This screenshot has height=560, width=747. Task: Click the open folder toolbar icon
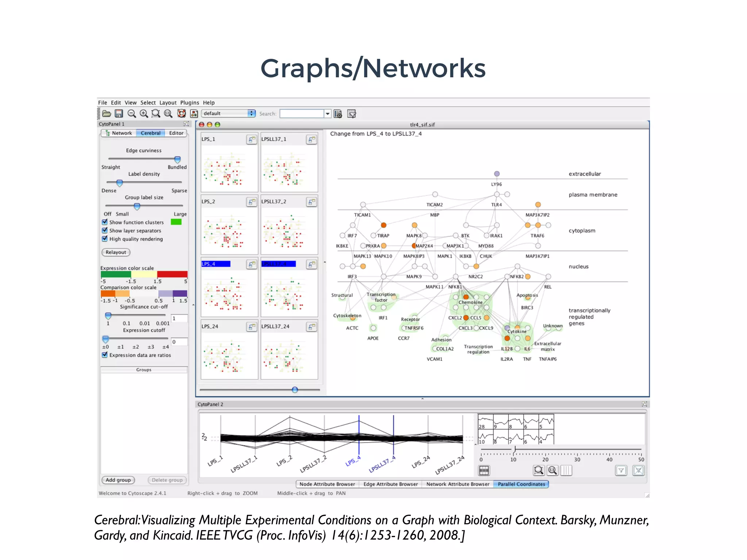pyautogui.click(x=107, y=114)
